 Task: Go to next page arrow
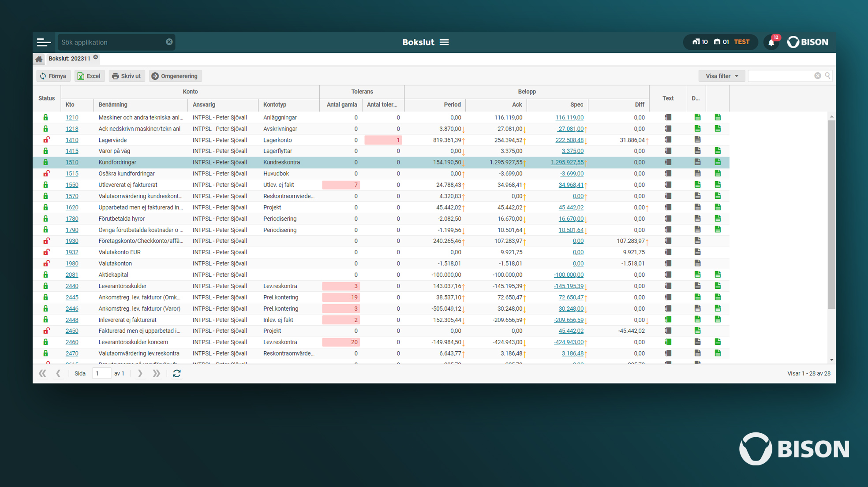(140, 373)
